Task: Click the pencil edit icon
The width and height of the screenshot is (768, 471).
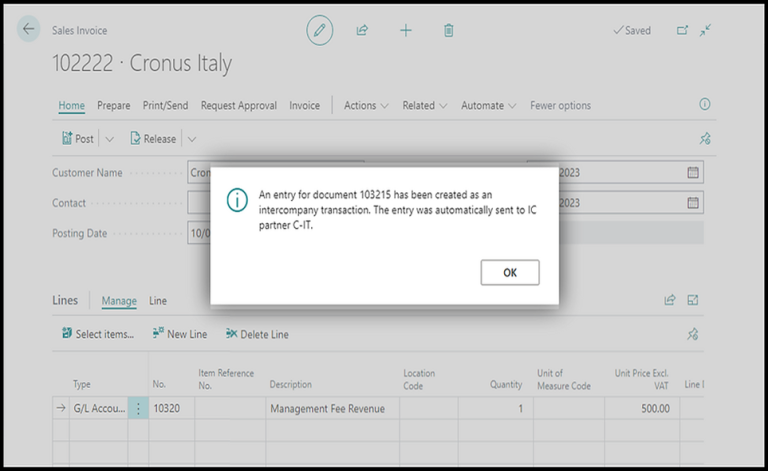Action: (x=320, y=30)
